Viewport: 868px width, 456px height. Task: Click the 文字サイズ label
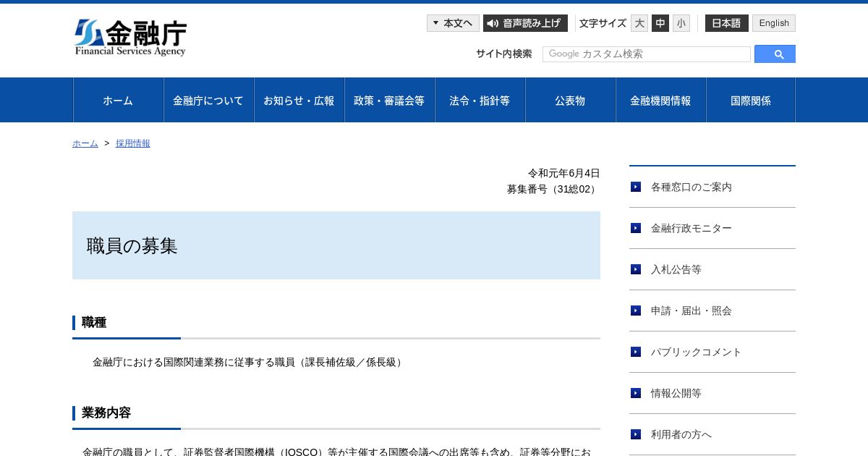(603, 23)
